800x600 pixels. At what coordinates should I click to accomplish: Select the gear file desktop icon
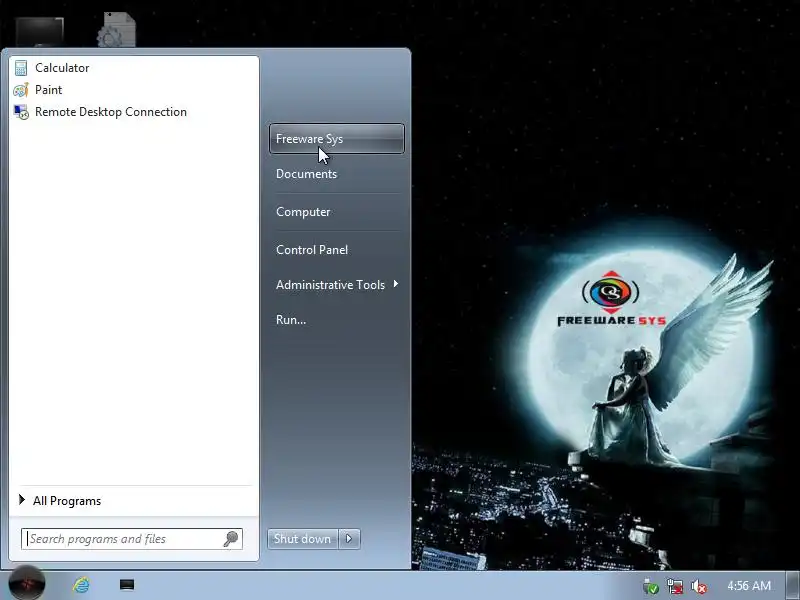(116, 30)
